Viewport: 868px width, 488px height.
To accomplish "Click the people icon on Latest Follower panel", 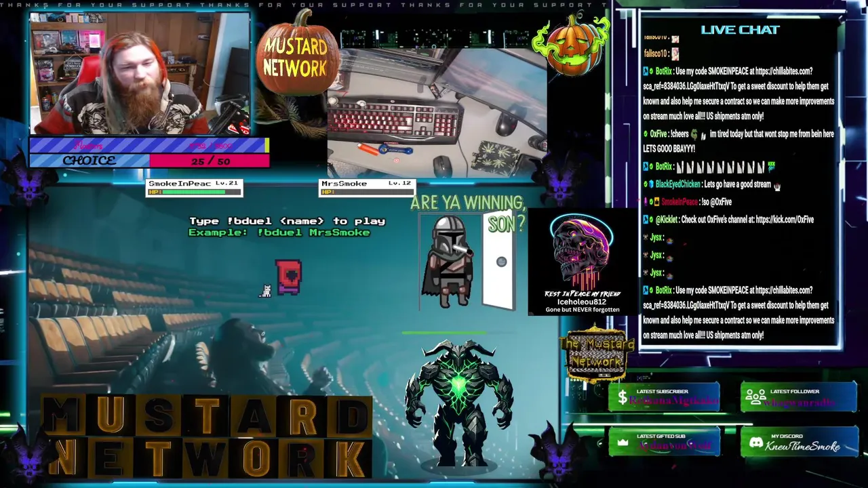I will 755,398.
